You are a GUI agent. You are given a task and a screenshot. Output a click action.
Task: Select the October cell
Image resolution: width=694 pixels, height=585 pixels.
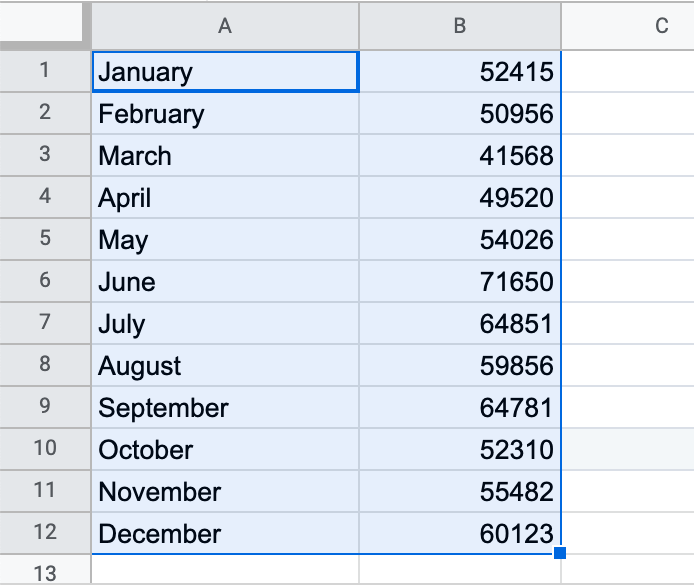click(x=225, y=450)
